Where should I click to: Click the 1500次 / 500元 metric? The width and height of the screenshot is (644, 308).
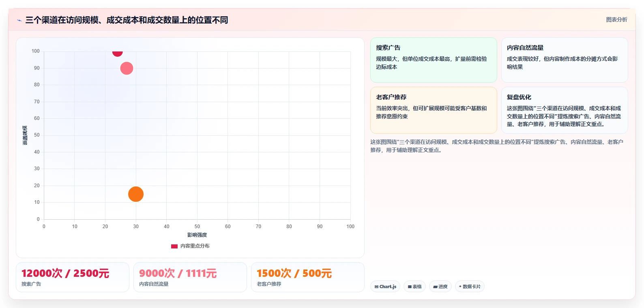click(294, 273)
